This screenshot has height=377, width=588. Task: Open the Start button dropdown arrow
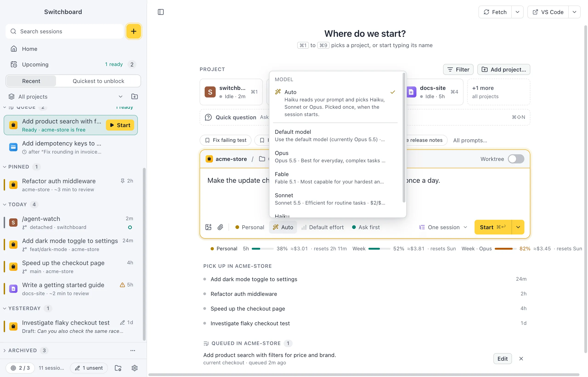click(x=518, y=227)
